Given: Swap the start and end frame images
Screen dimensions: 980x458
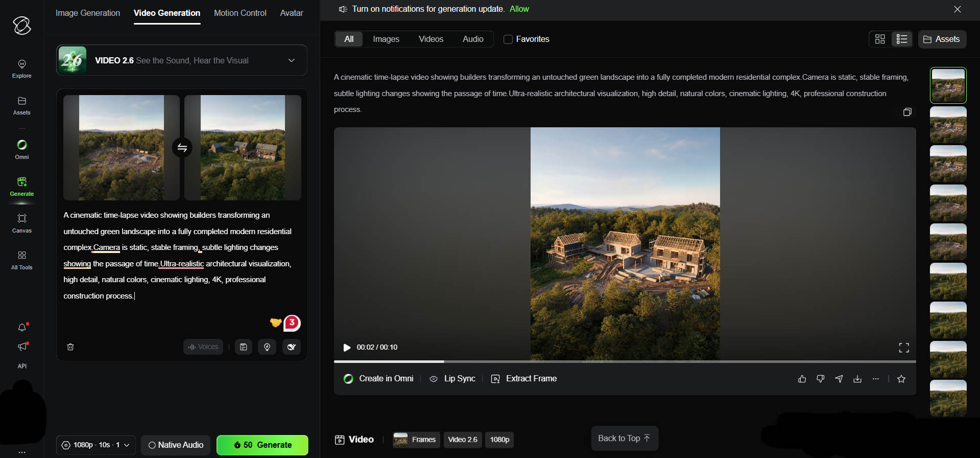Looking at the screenshot, I should click(x=182, y=148).
